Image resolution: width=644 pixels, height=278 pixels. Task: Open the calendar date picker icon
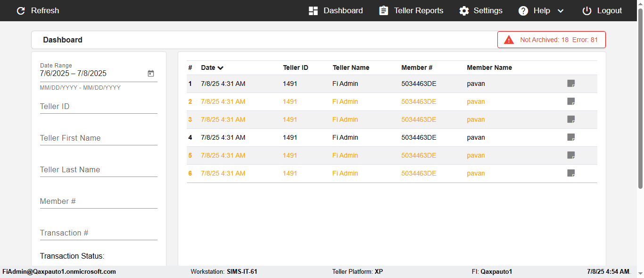click(x=151, y=74)
